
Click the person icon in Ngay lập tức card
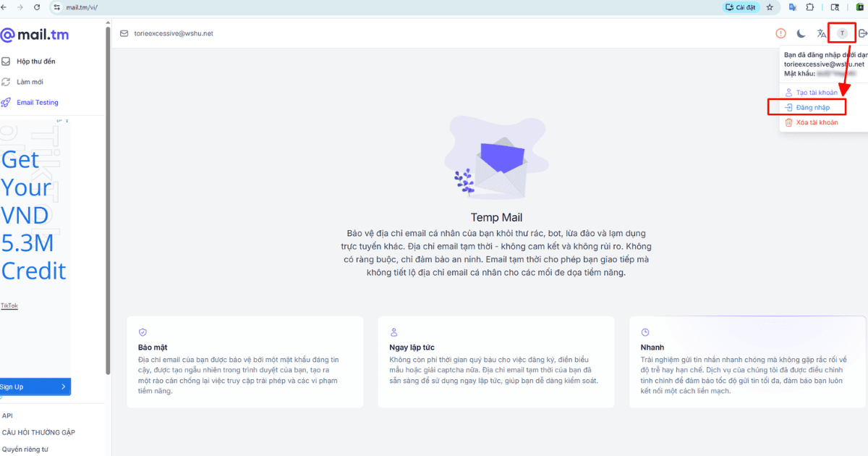tap(394, 332)
